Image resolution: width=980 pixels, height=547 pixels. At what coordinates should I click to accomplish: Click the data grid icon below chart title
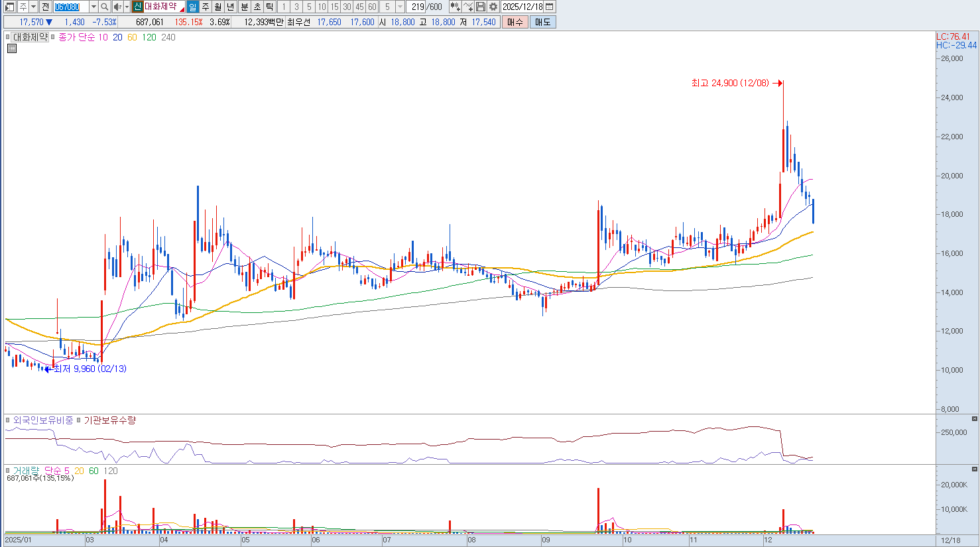[x=11, y=48]
